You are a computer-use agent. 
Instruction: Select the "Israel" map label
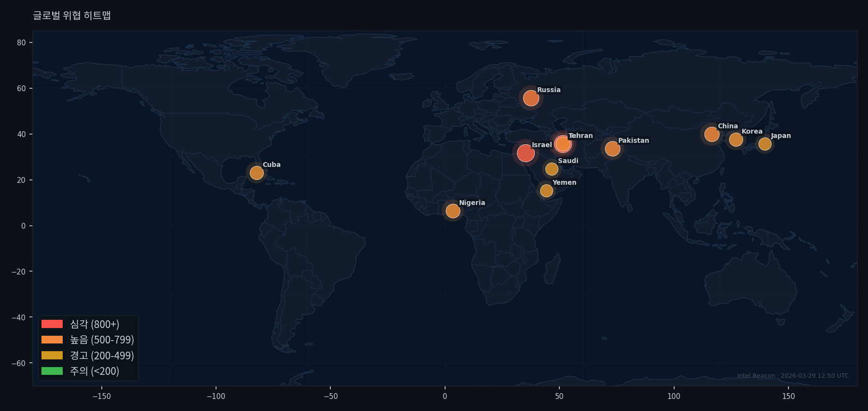[542, 145]
